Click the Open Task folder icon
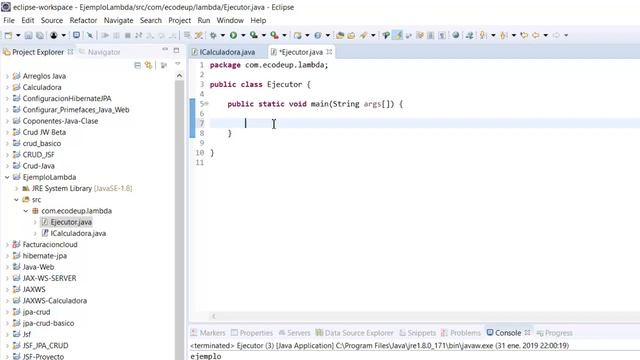Viewport: 640px width, 360px height. (351, 36)
